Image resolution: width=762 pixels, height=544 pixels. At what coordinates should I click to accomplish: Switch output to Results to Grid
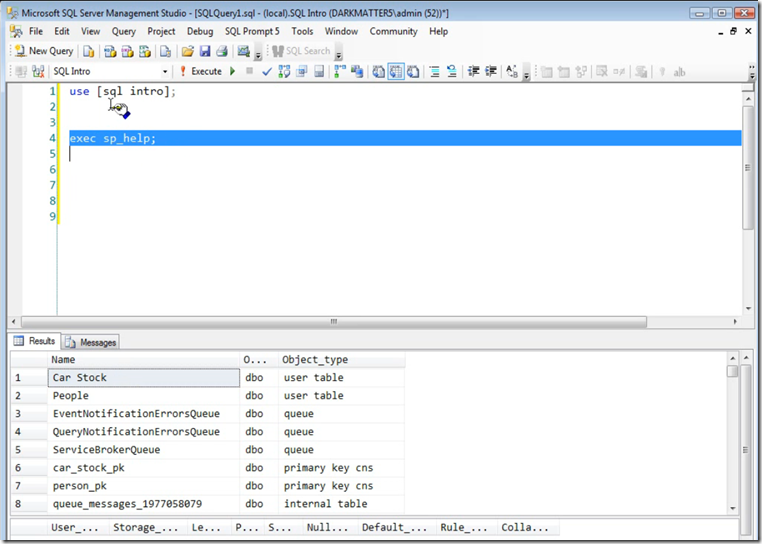396,72
